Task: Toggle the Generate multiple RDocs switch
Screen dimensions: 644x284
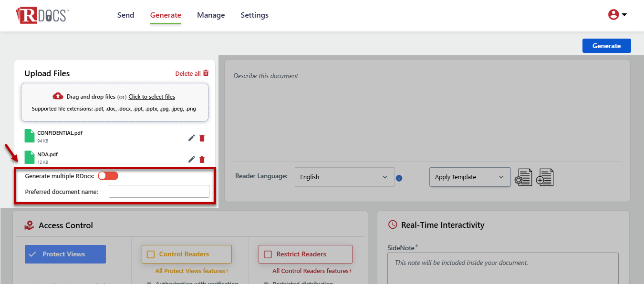Action: click(x=108, y=176)
